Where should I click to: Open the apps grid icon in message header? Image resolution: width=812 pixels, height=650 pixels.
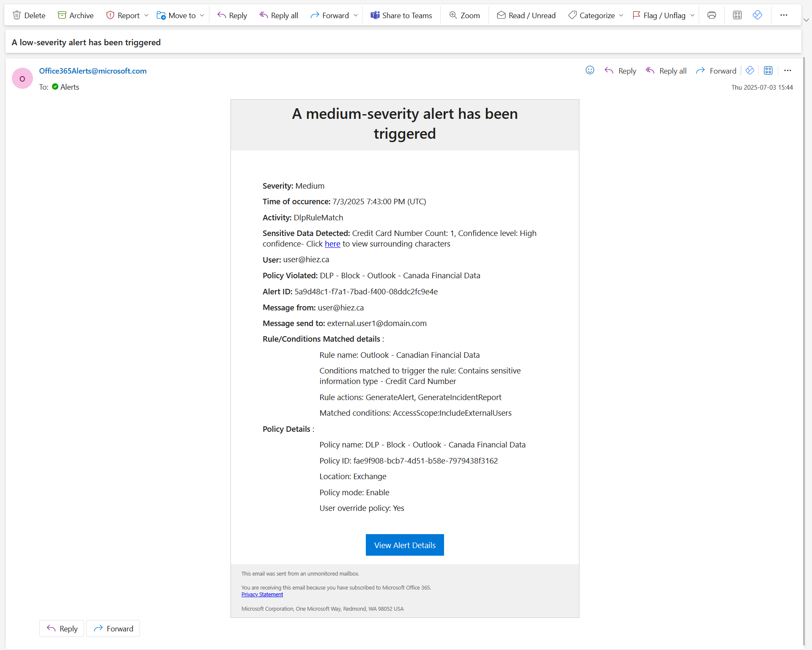click(x=768, y=71)
